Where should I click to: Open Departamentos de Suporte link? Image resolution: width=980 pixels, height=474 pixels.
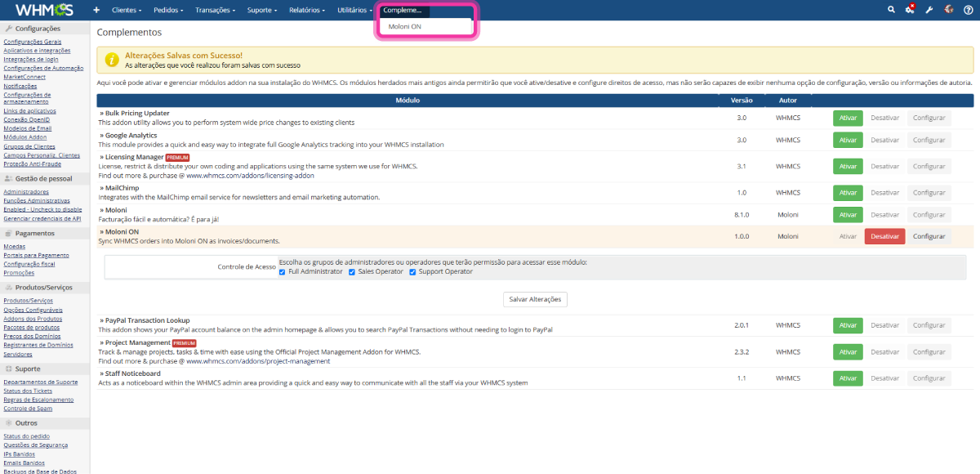(x=41, y=382)
